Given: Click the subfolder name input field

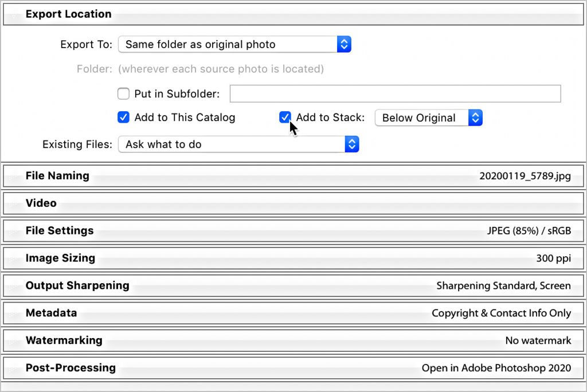Looking at the screenshot, I should (395, 93).
